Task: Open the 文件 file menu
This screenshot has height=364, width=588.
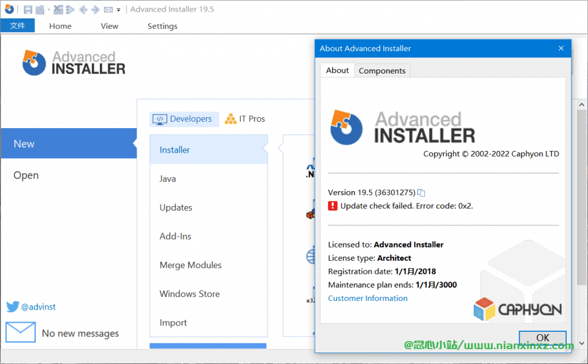Action: (x=17, y=25)
